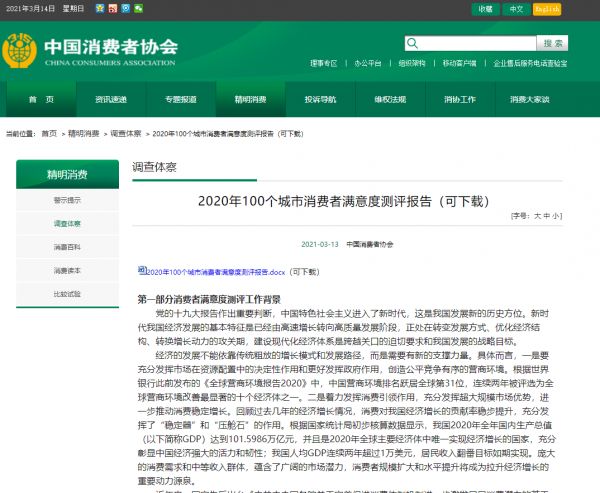Click 调查体察 in the breadcrumb trail
Viewport: 600px width, 493px height.
126,134
